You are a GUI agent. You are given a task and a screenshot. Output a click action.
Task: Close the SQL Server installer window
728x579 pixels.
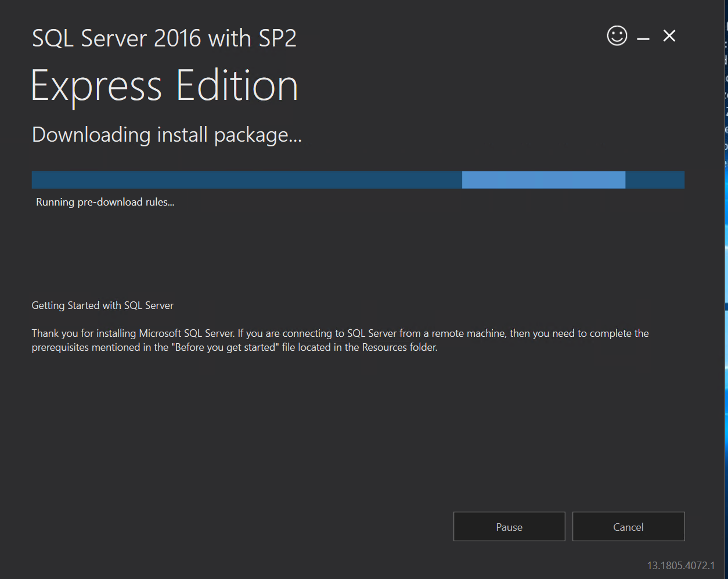[x=669, y=36]
